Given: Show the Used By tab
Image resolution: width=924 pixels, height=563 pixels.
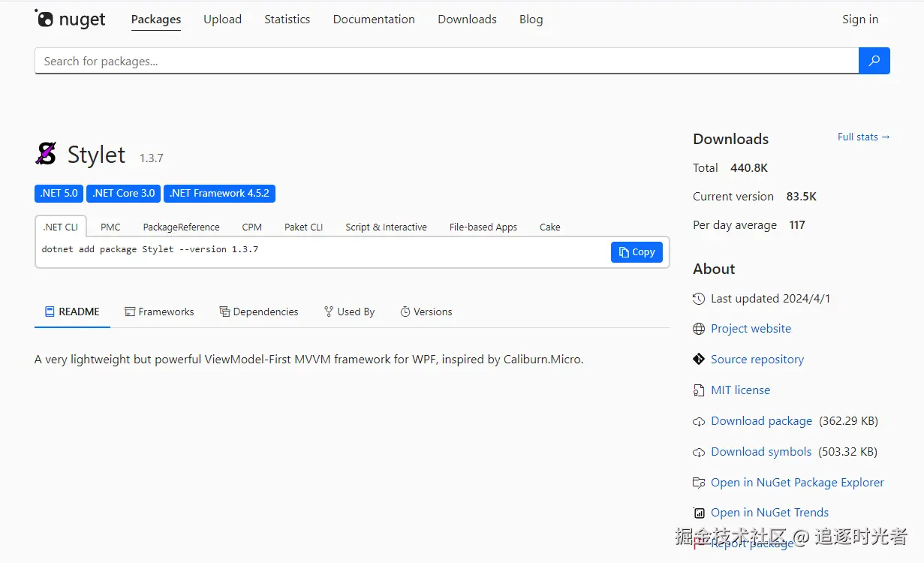Looking at the screenshot, I should coord(349,312).
